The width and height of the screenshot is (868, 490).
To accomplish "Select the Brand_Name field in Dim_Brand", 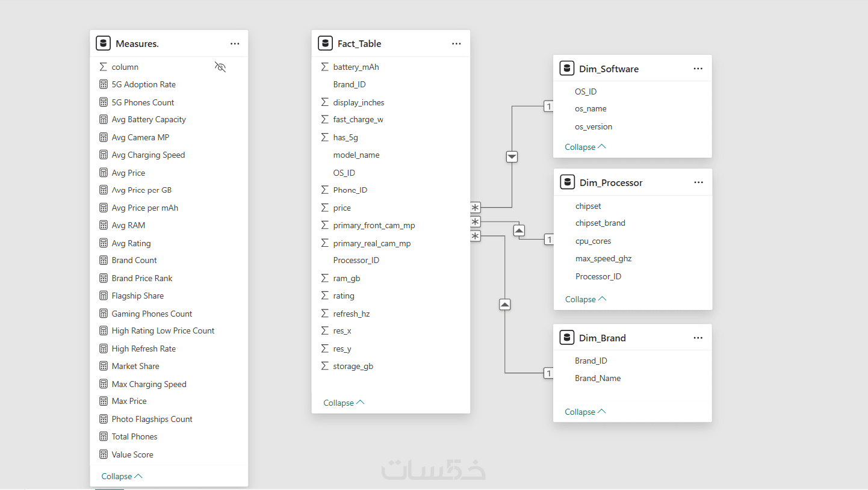I will pos(598,378).
